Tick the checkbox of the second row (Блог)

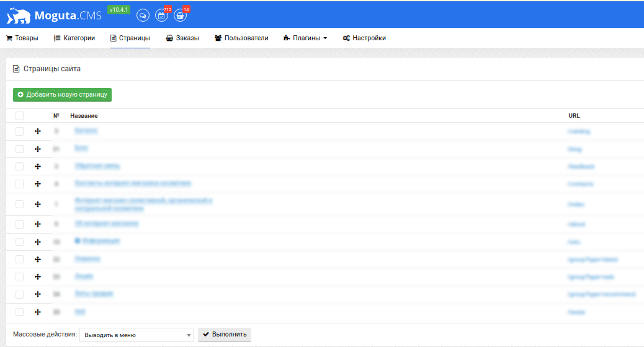[x=19, y=149]
